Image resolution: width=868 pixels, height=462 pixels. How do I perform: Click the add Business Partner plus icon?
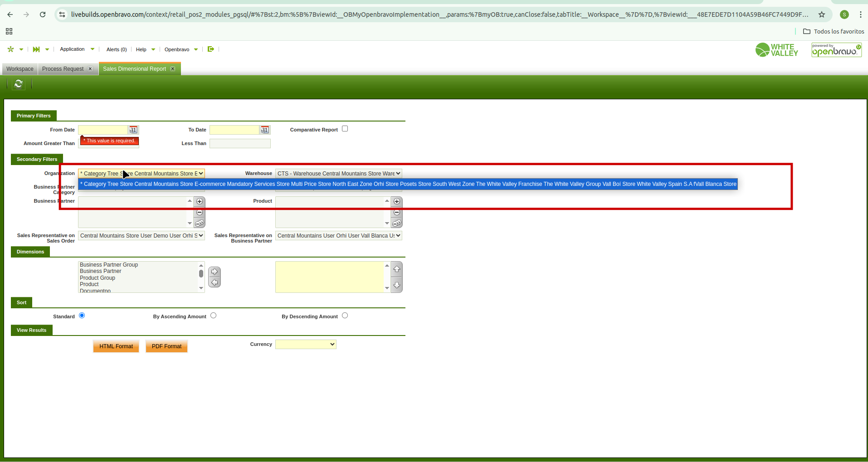point(200,202)
